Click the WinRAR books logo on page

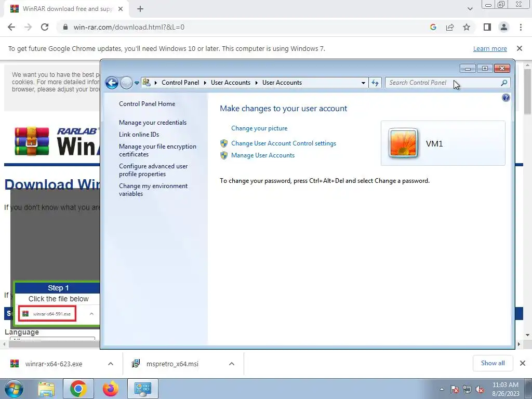(32, 141)
